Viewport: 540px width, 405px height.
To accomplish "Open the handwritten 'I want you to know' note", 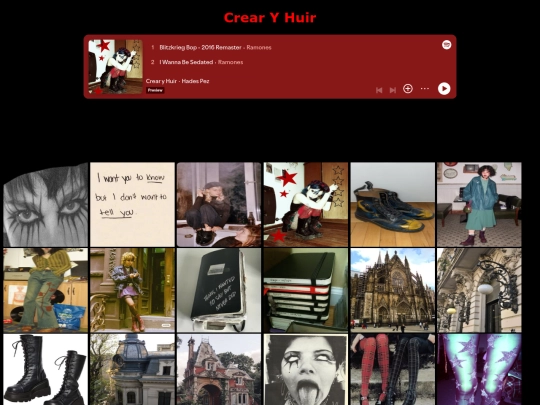I will [x=132, y=205].
